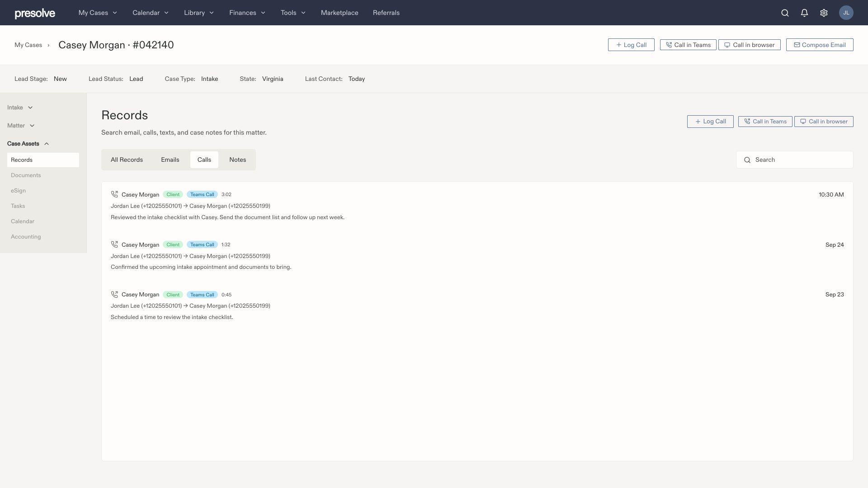Click Call in Teams in Records section
The width and height of the screenshot is (868, 488).
click(765, 122)
